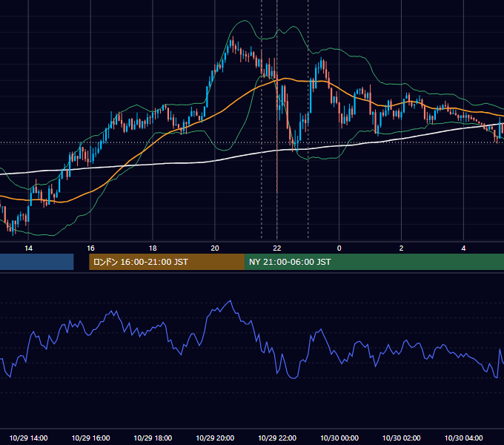This screenshot has height=445, width=504.
Task: Click the 16 hour label on price chart
Action: [x=90, y=248]
